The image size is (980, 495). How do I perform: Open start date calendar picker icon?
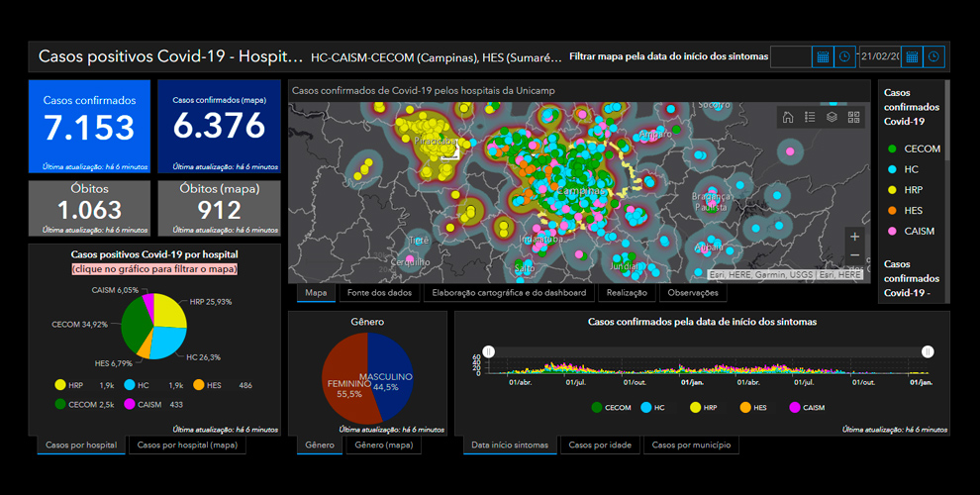823,57
